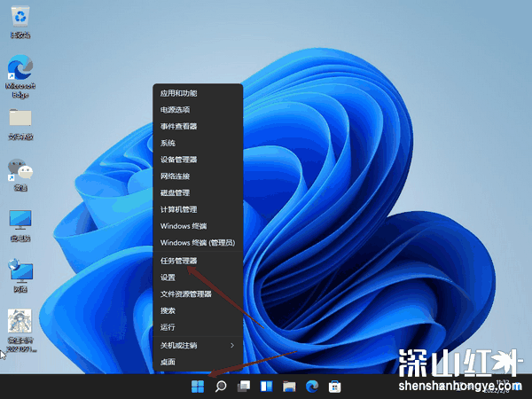Viewport: 532px width, 399px height.
Task: Open 任务管理器 from the context menu
Action: pos(198,261)
